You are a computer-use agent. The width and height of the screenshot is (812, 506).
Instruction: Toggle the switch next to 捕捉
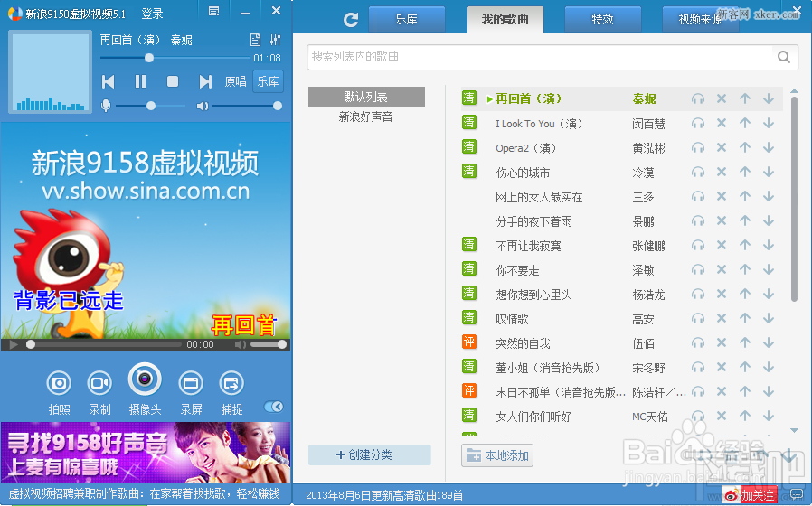click(x=273, y=407)
